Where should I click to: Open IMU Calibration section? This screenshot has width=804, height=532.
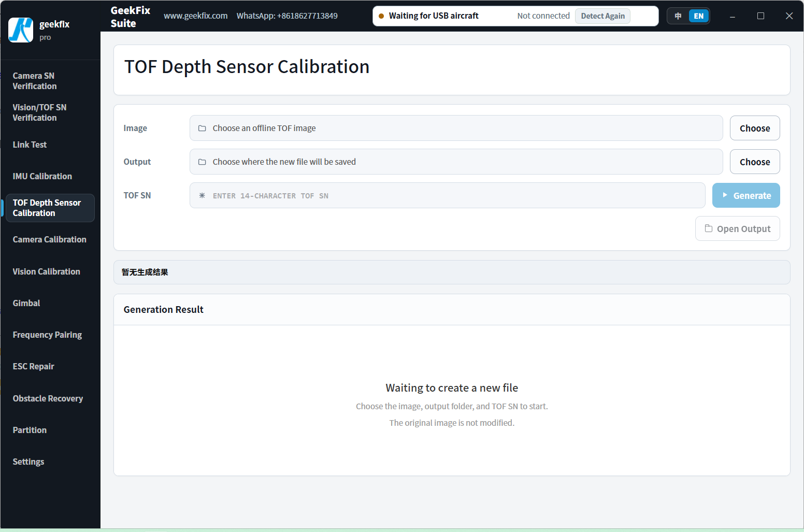pyautogui.click(x=50, y=176)
